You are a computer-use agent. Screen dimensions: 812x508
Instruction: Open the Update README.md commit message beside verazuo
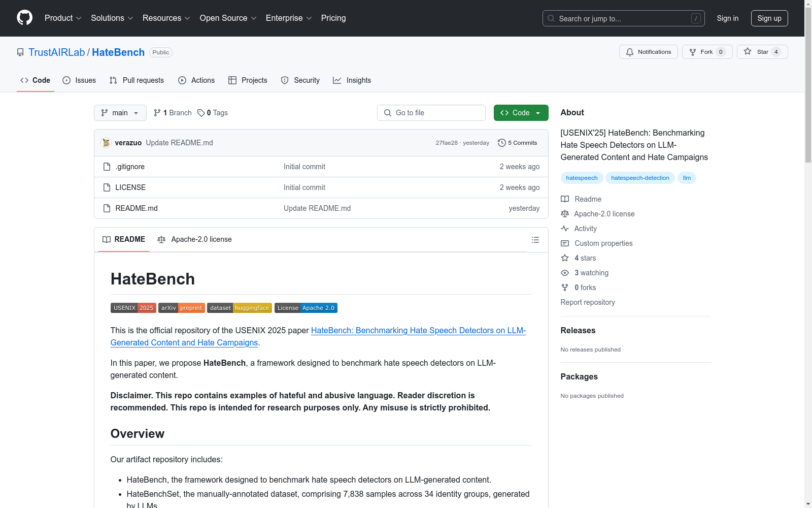click(179, 143)
